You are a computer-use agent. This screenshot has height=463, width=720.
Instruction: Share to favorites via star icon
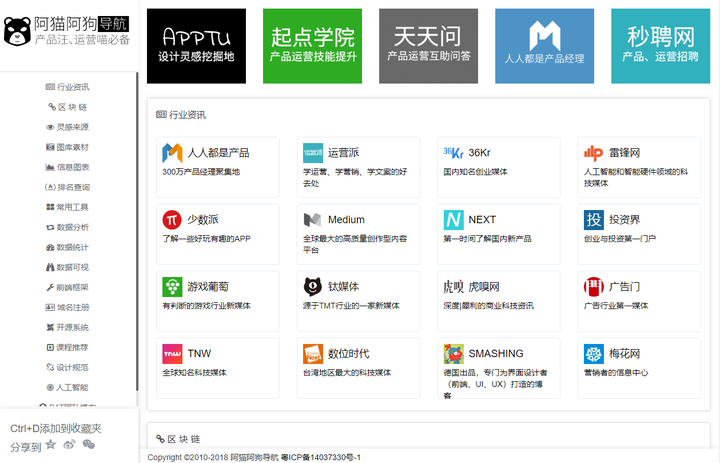tap(51, 444)
